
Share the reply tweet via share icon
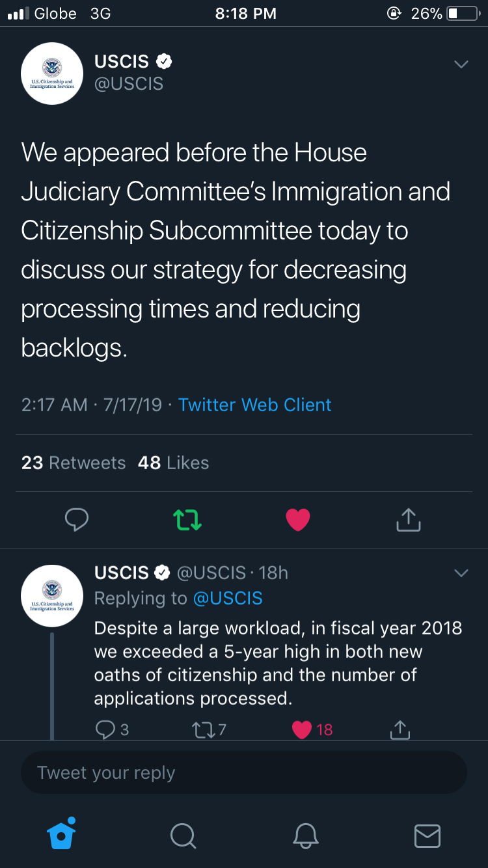(x=400, y=729)
